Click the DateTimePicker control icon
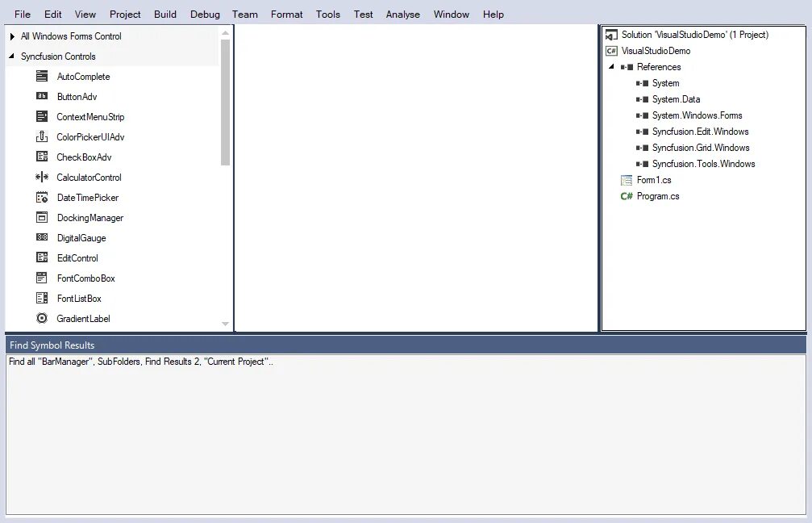Screen dimensions: 812x523 [42, 197]
